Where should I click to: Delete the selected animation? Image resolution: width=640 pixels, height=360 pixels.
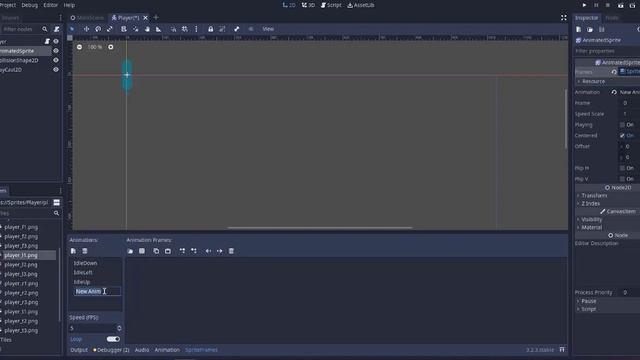[85, 251]
